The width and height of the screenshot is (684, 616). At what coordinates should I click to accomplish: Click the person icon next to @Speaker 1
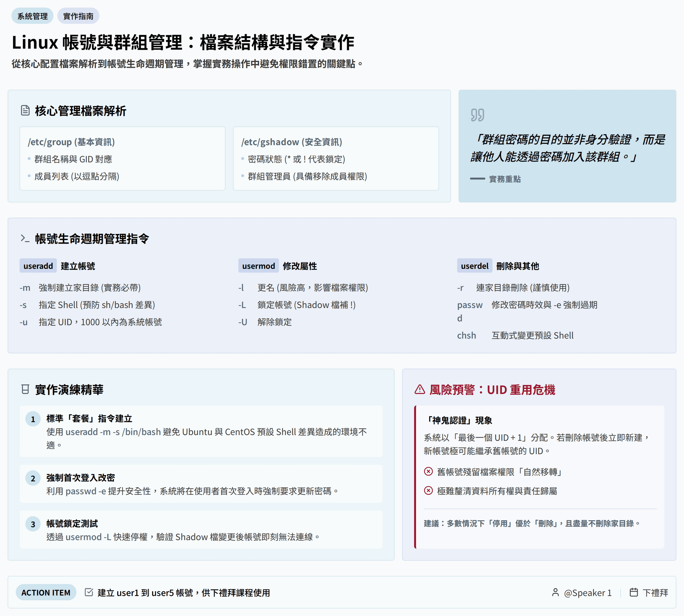(555, 592)
